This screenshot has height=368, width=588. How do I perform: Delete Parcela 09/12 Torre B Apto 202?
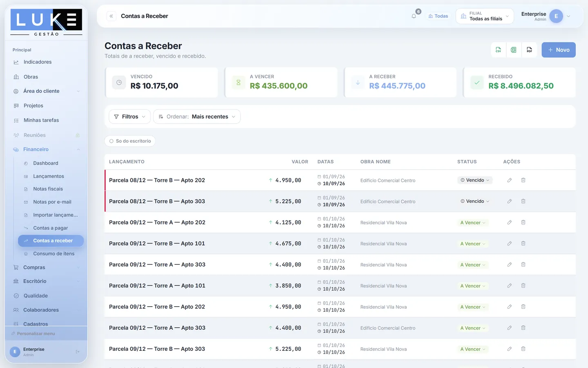point(523,307)
